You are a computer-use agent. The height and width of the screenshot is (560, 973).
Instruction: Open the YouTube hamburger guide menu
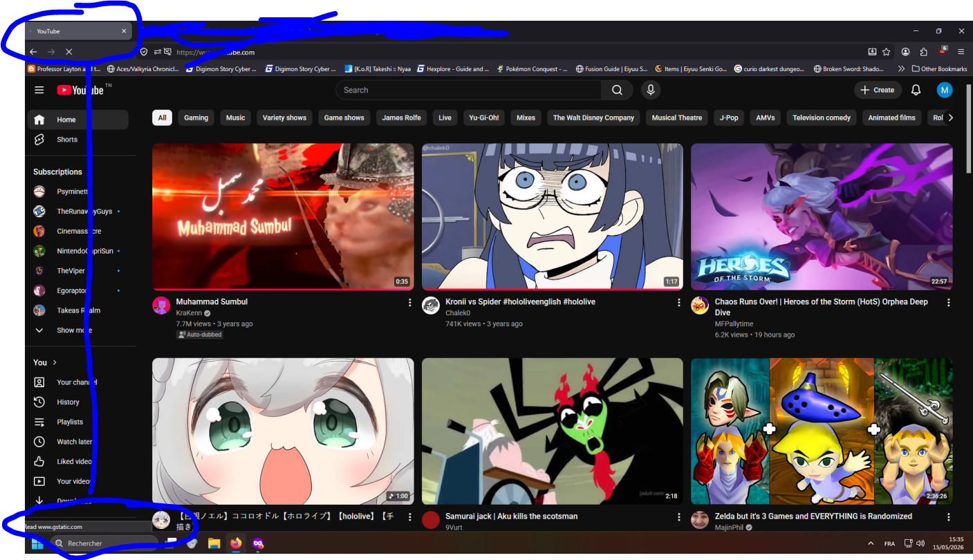pos(39,90)
